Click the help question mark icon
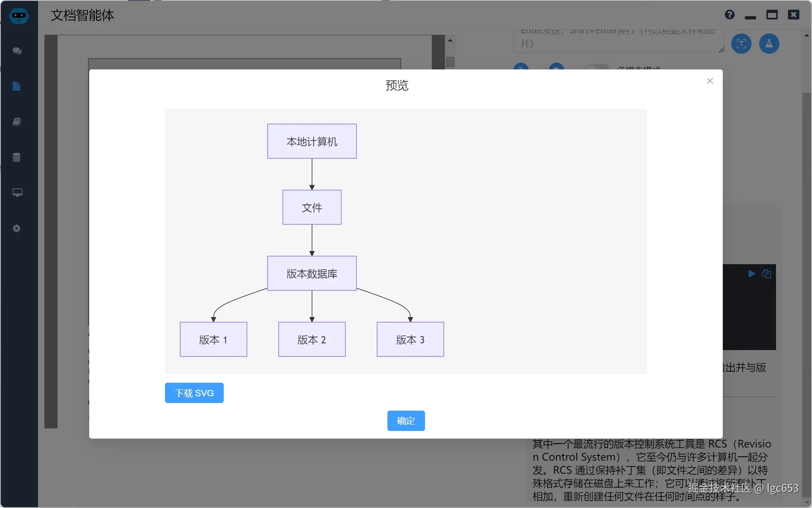 729,14
